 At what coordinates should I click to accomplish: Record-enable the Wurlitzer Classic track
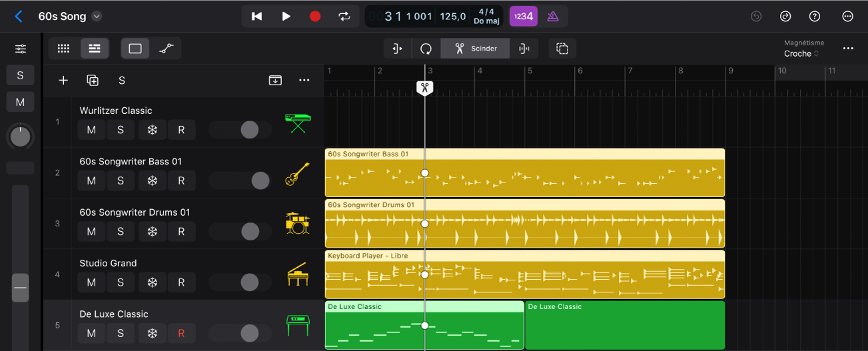click(181, 130)
